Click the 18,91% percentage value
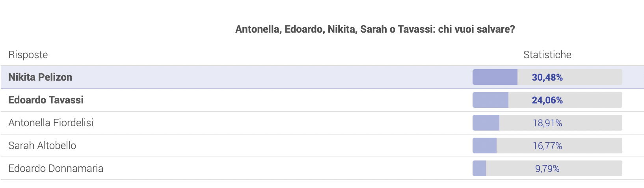 (547, 123)
